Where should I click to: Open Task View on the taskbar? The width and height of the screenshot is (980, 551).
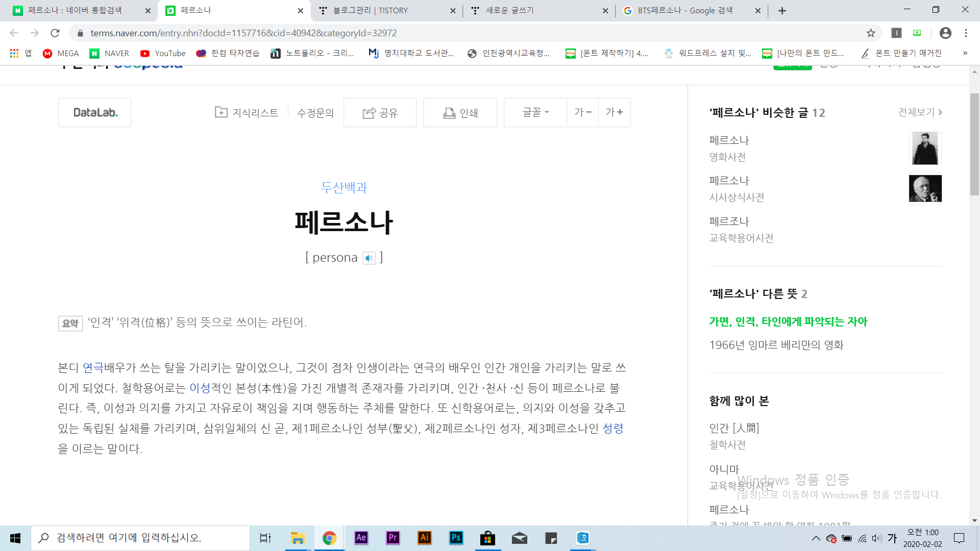coord(265,538)
